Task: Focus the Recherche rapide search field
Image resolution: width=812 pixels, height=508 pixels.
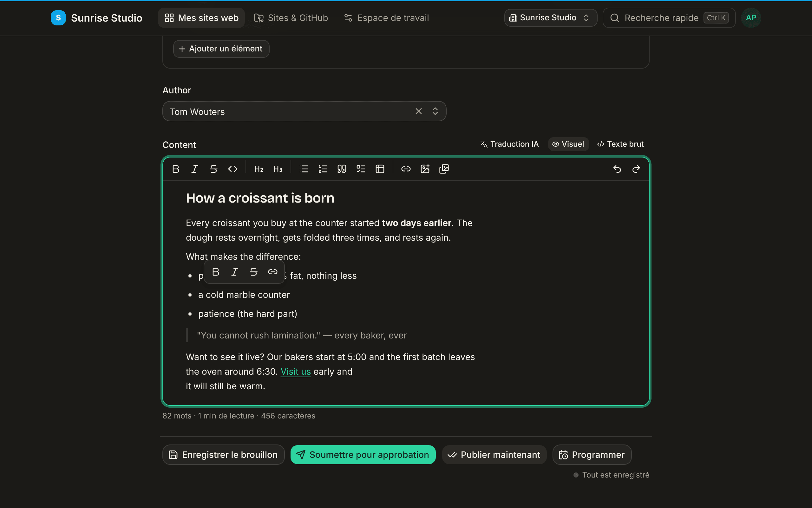Action: coord(669,18)
